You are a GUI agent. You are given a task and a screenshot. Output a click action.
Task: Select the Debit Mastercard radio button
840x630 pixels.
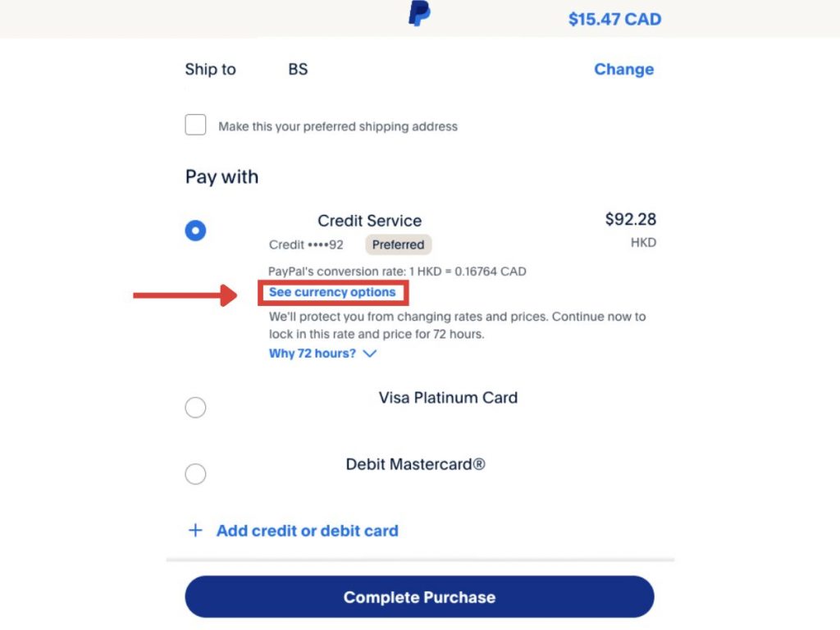tap(195, 474)
